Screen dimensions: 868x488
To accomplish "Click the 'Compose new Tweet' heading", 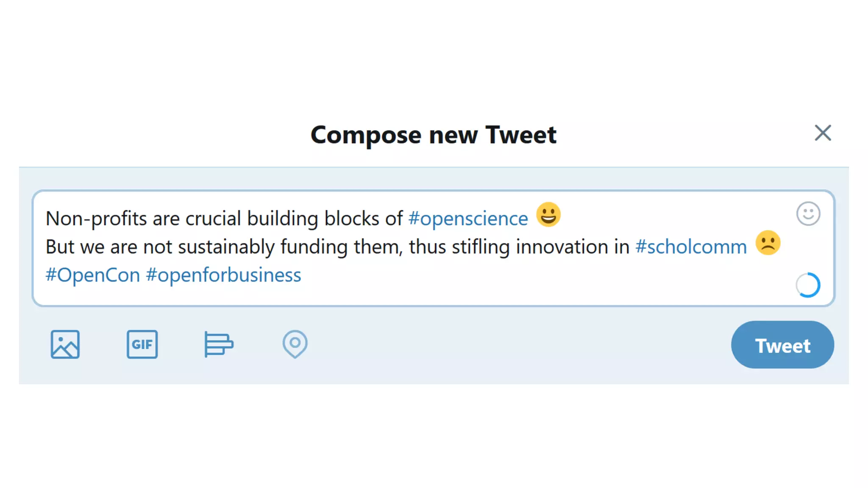I will (433, 135).
